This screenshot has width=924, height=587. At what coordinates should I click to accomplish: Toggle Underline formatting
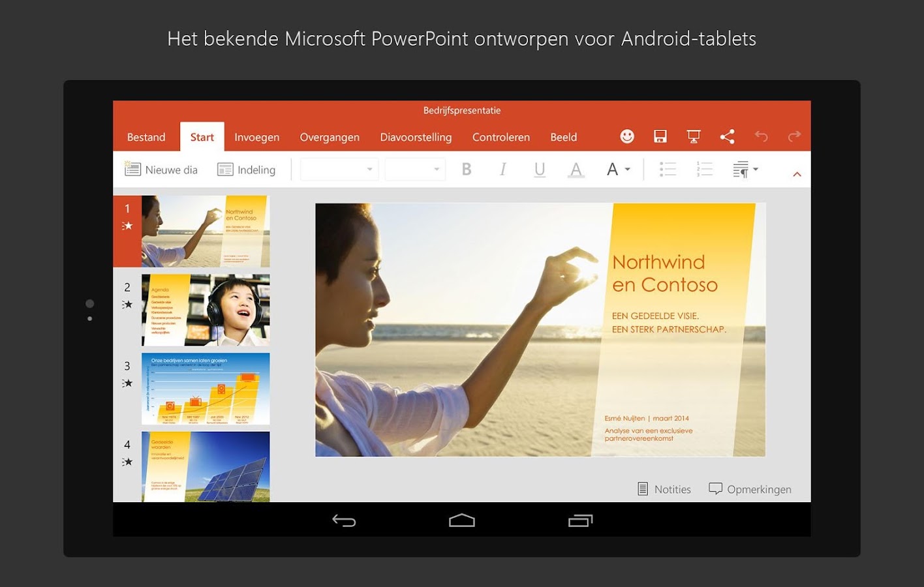click(x=540, y=170)
